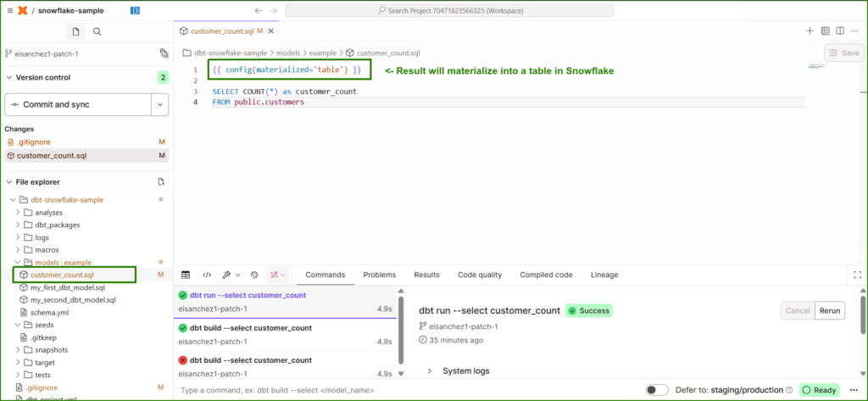This screenshot has height=401, width=868.
Task: Open my_first_dbt_model.sql file
Action: pos(68,287)
